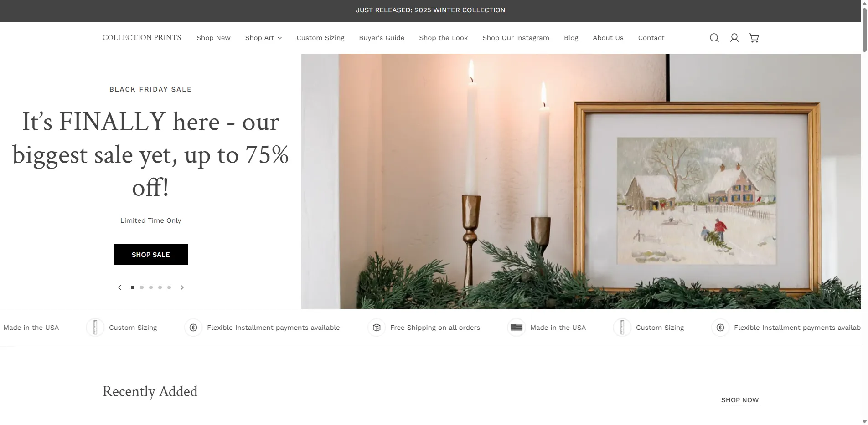Viewport: 868px width, 425px height.
Task: Open the shopping cart icon
Action: pos(754,38)
